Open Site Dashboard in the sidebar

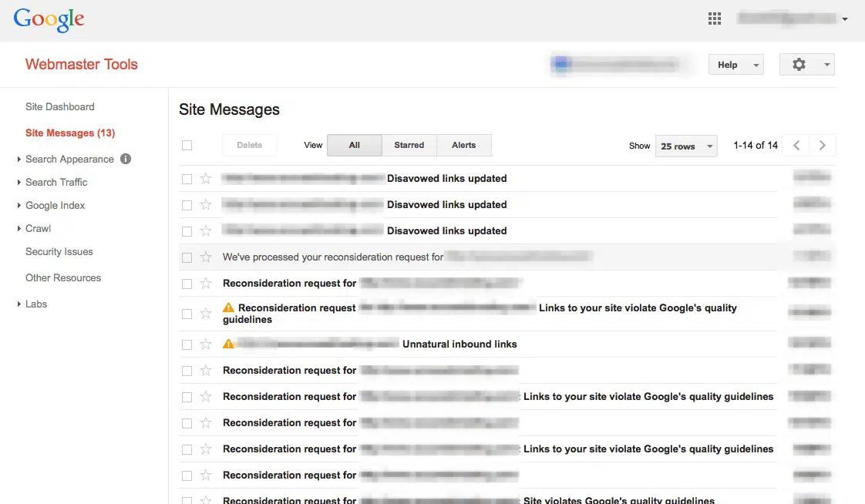[59, 106]
